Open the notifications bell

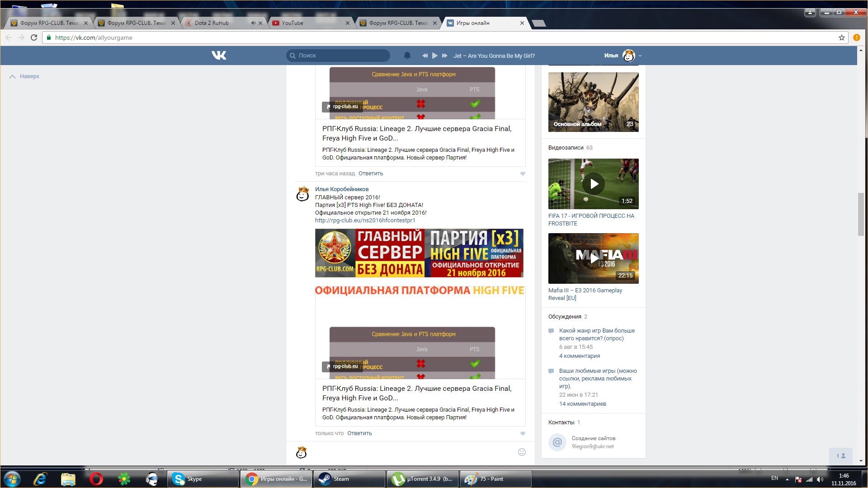click(407, 56)
